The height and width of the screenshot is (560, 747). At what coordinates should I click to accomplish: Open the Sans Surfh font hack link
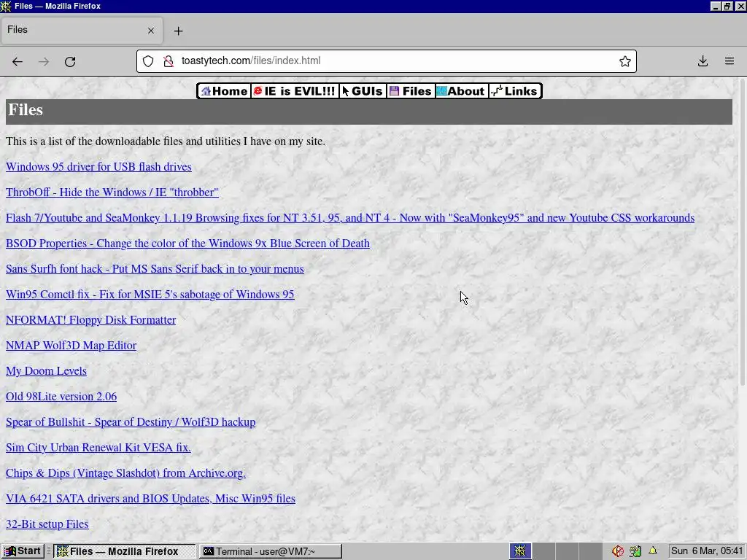pos(155,269)
